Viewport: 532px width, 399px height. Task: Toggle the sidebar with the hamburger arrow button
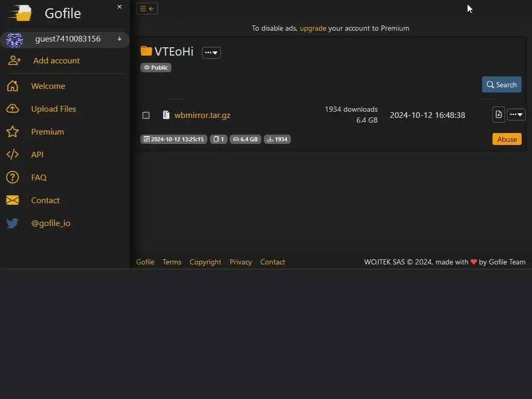click(147, 9)
